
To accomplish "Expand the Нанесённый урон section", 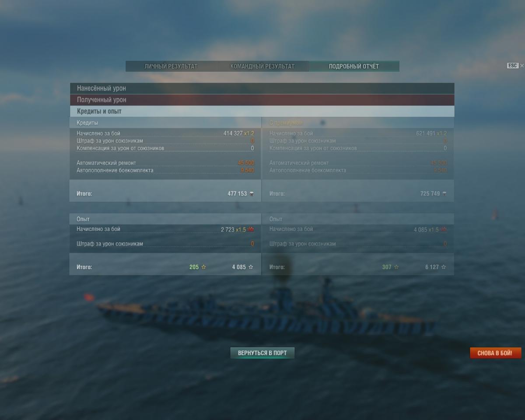I will (x=262, y=88).
